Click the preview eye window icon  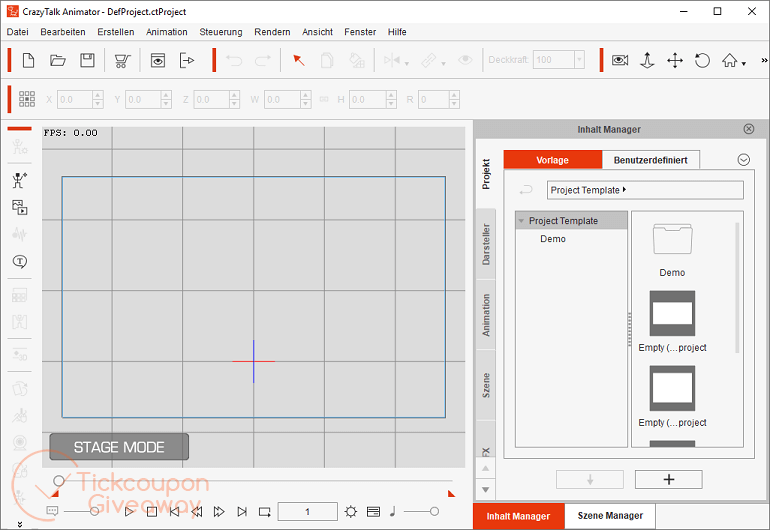point(158,60)
